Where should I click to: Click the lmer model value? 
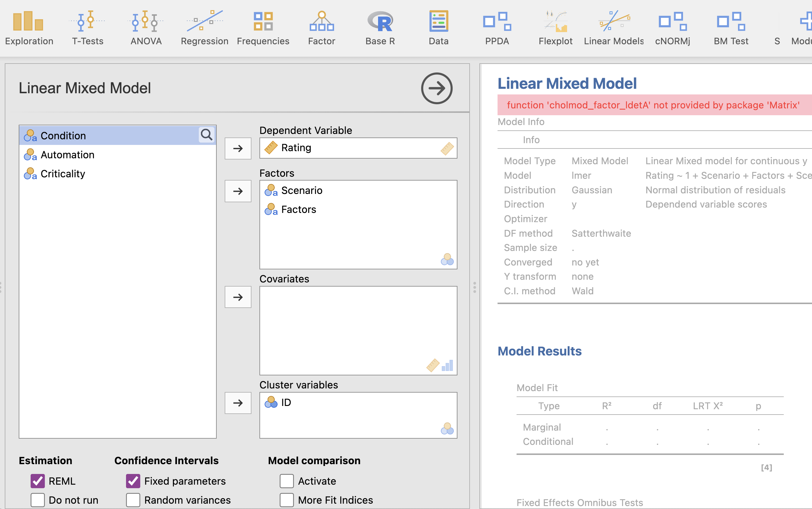point(581,176)
